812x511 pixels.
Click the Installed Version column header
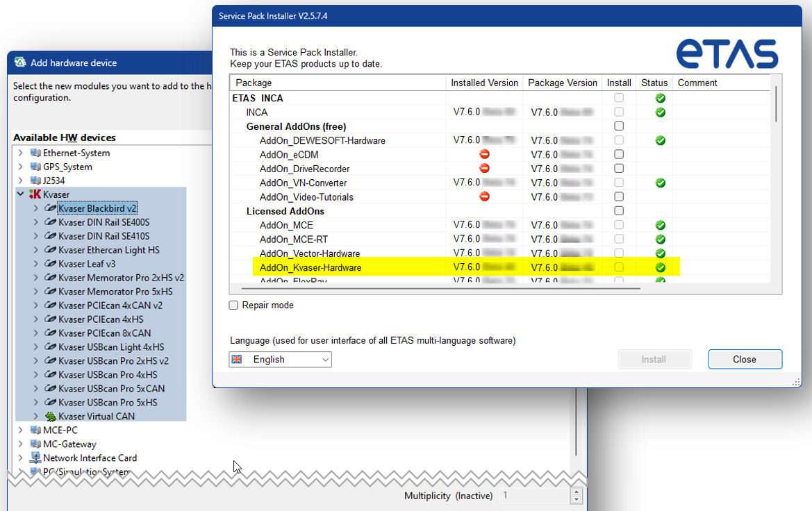[x=484, y=83]
